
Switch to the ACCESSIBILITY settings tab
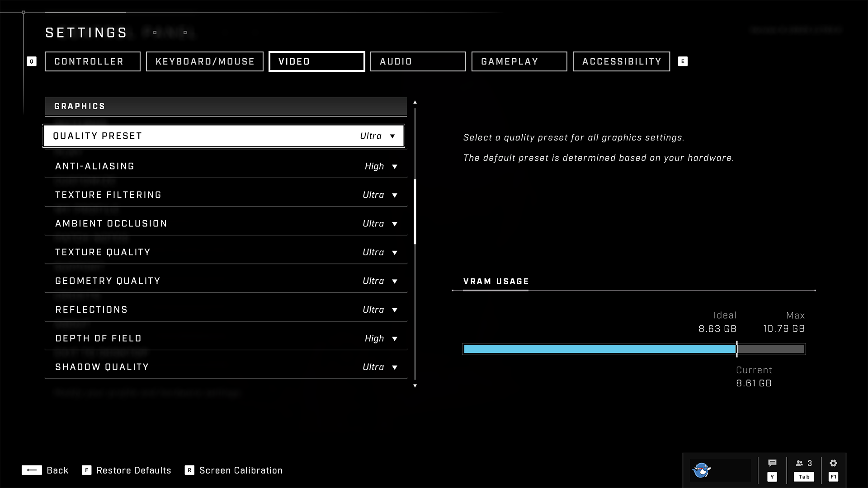[622, 61]
